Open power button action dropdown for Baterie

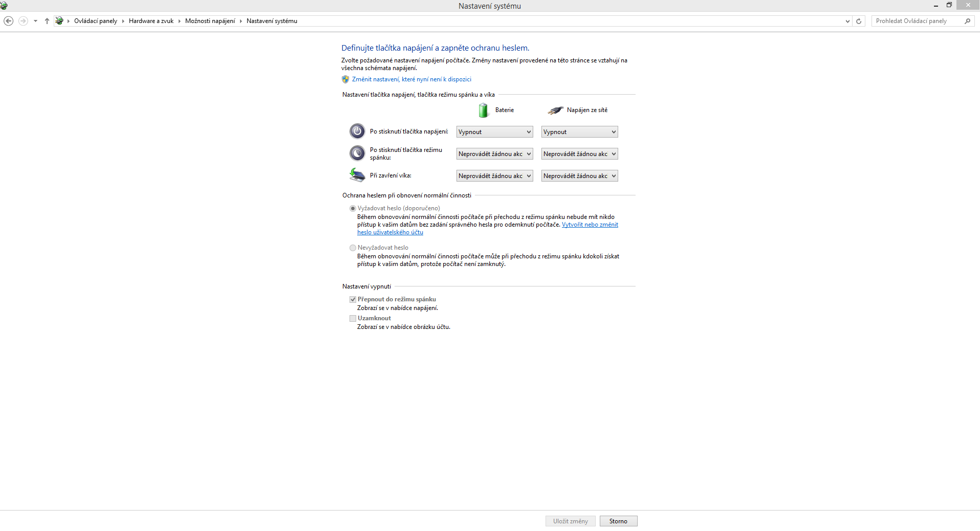[495, 132]
